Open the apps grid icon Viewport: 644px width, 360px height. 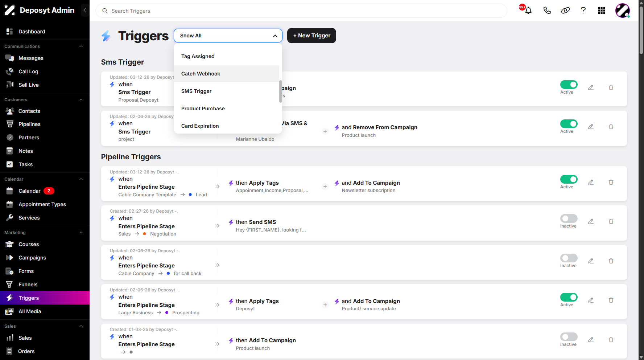click(602, 11)
